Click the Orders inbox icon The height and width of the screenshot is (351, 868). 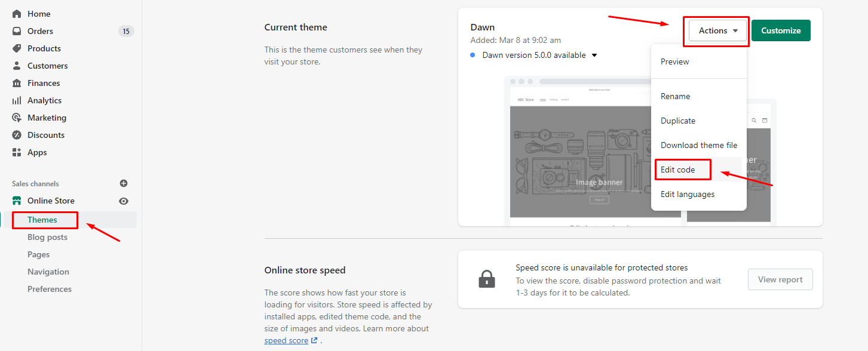tap(17, 31)
